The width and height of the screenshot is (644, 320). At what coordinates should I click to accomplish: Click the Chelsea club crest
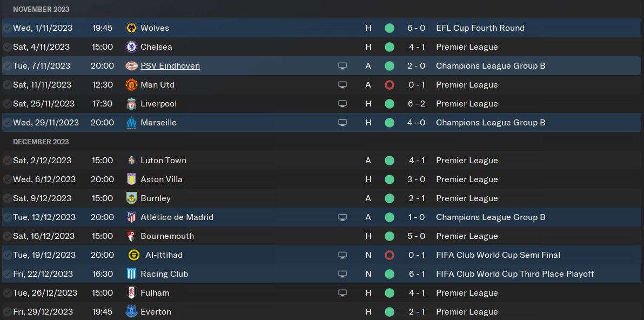pyautogui.click(x=131, y=47)
